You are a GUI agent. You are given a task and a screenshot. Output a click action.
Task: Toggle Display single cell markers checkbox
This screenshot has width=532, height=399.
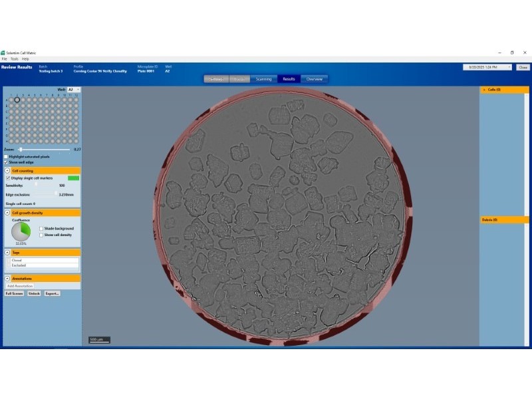[8, 178]
